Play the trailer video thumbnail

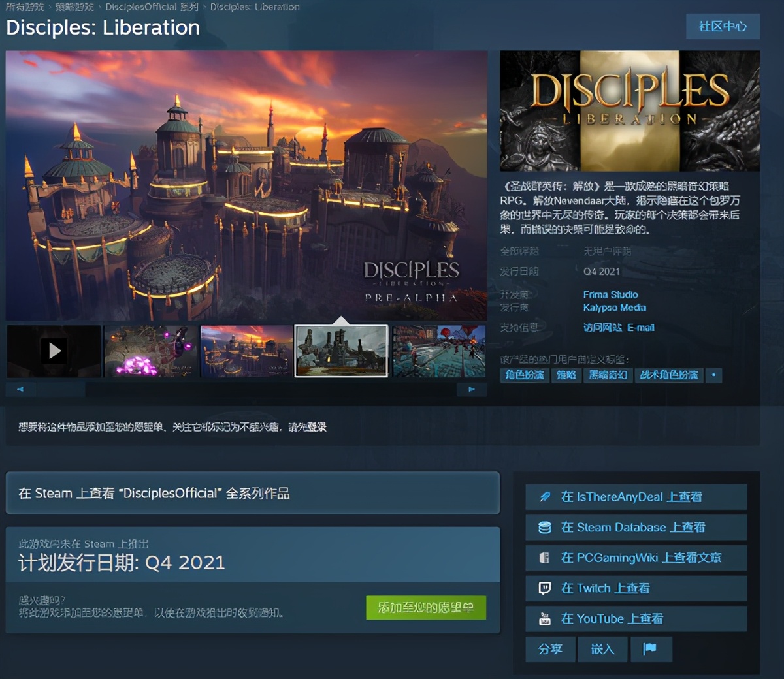click(54, 351)
